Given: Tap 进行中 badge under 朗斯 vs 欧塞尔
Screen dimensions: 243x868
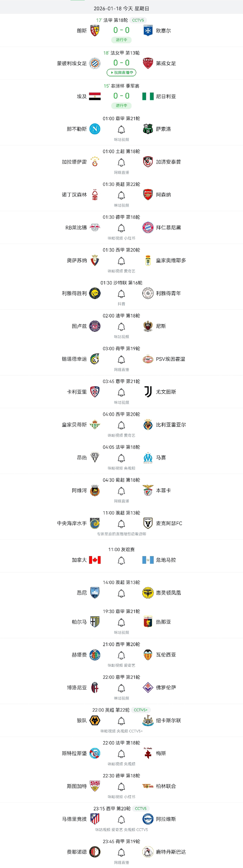Looking at the screenshot, I should pyautogui.click(x=121, y=40).
